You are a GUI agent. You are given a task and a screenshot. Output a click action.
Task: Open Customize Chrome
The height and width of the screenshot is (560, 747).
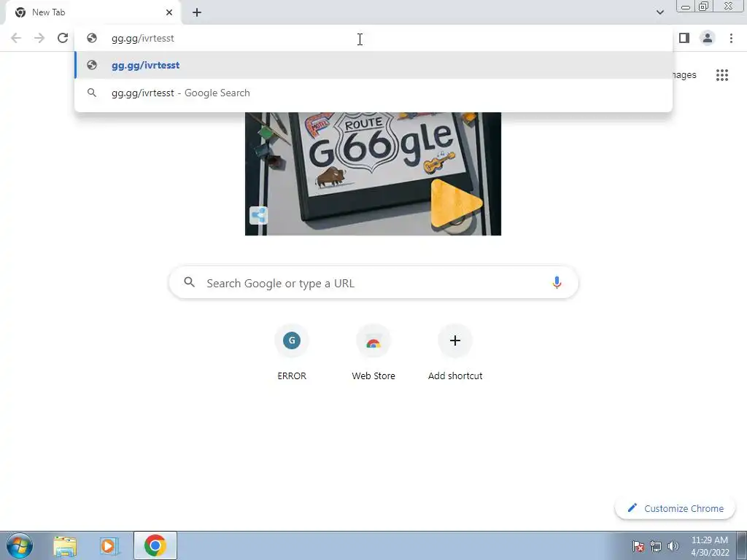675,508
